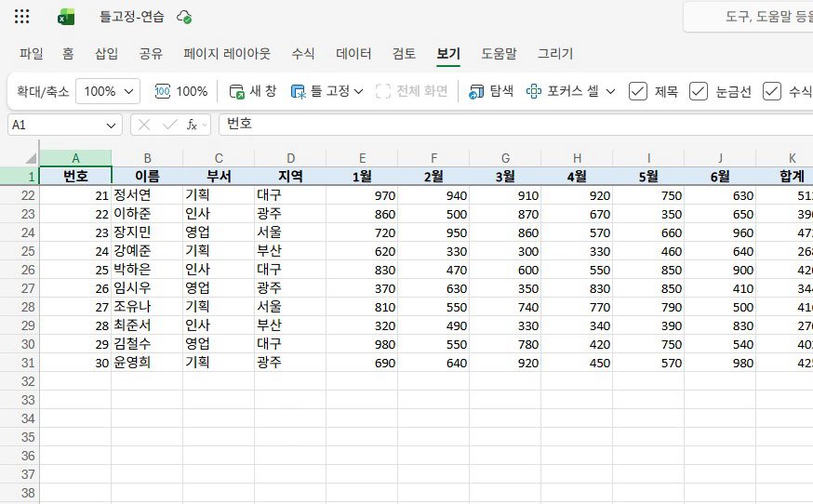The image size is (813, 504).
Task: Select header cell 지역
Action: (290, 177)
